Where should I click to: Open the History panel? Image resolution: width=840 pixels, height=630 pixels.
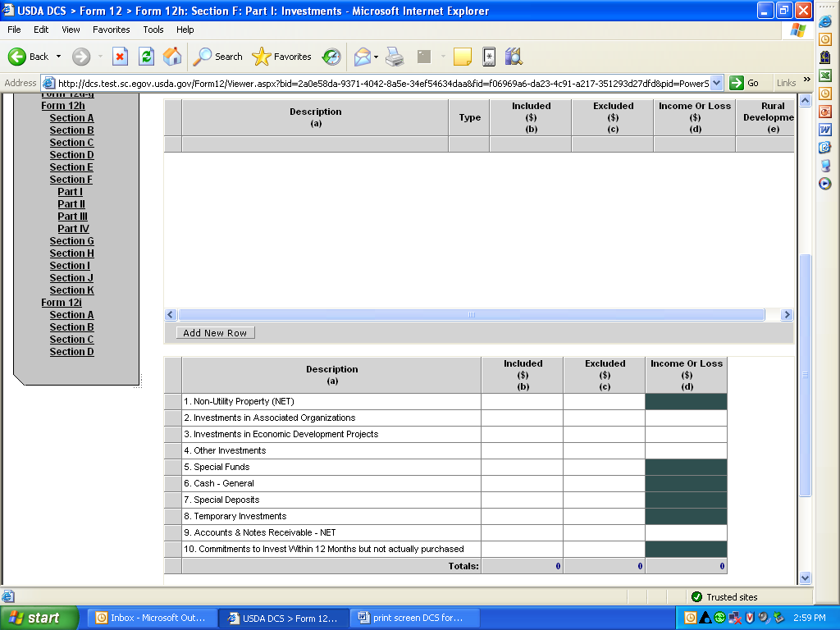331,57
